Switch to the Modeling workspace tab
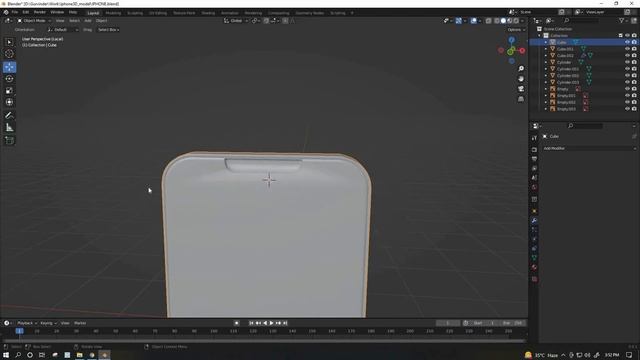Image resolution: width=640 pixels, height=360 pixels. [113, 13]
